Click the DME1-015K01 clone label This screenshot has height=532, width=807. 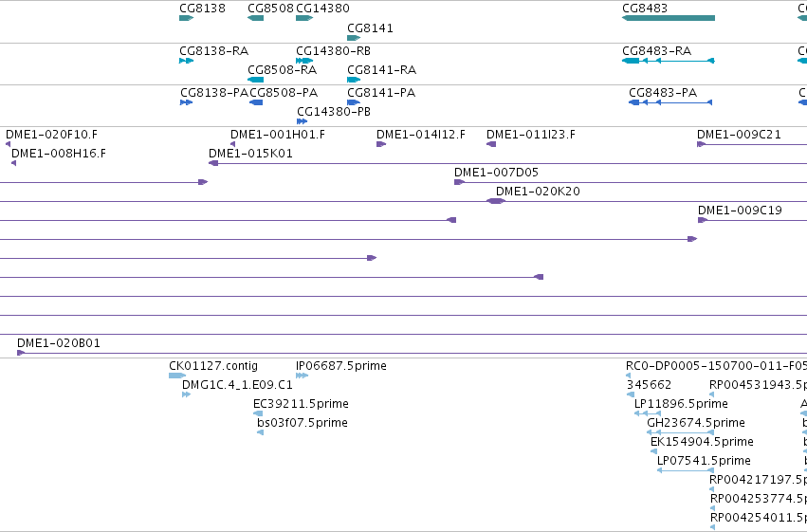pos(250,154)
